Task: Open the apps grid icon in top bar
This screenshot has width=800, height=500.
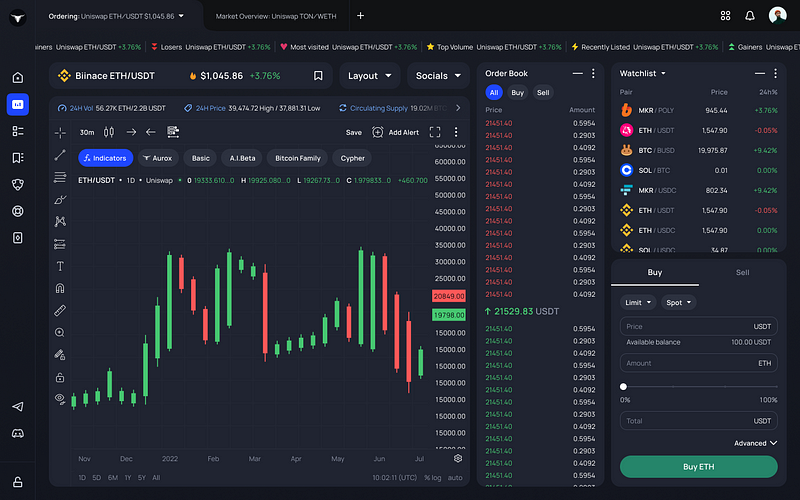Action: pos(725,16)
